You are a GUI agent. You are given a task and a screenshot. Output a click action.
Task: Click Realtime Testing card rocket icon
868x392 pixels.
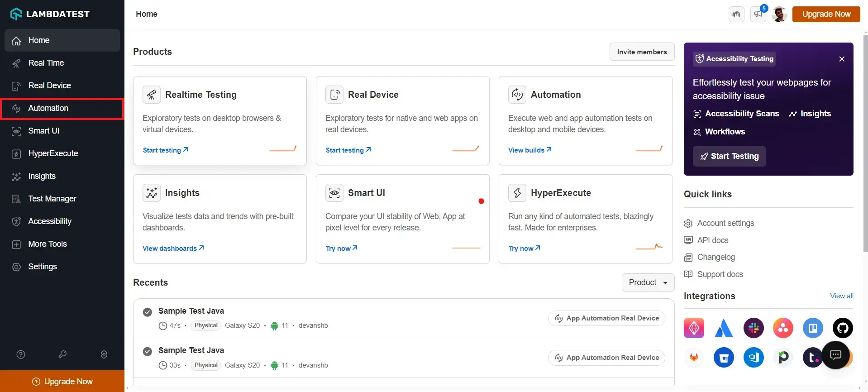(x=152, y=95)
